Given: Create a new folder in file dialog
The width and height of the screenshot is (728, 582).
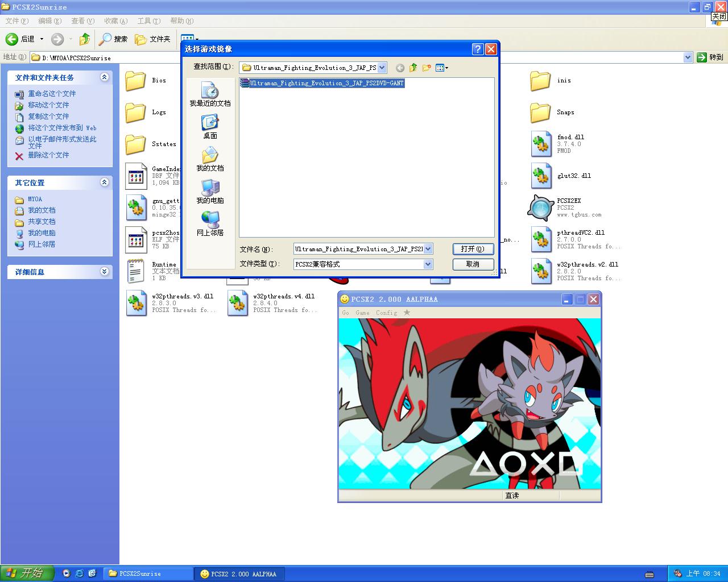Looking at the screenshot, I should (427, 68).
